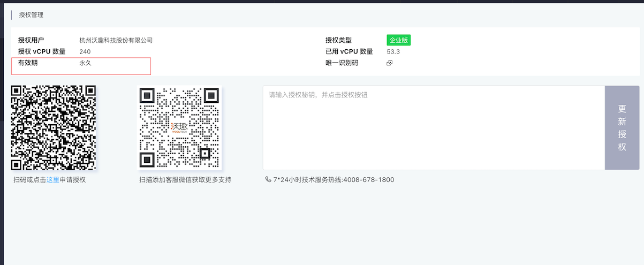The height and width of the screenshot is (265, 644).
Task: Click the 这里 link to apply for authorization
Action: pos(52,180)
